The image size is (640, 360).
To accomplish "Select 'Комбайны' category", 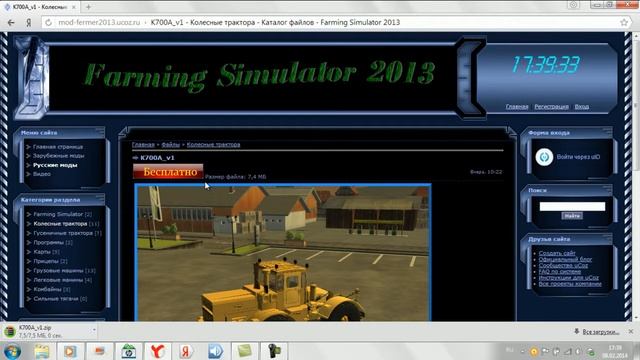I will pyautogui.click(x=47, y=289).
